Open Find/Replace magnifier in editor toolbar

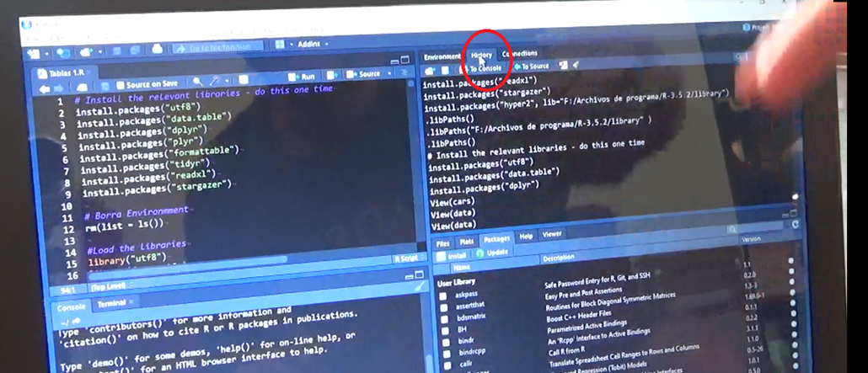pos(198,82)
